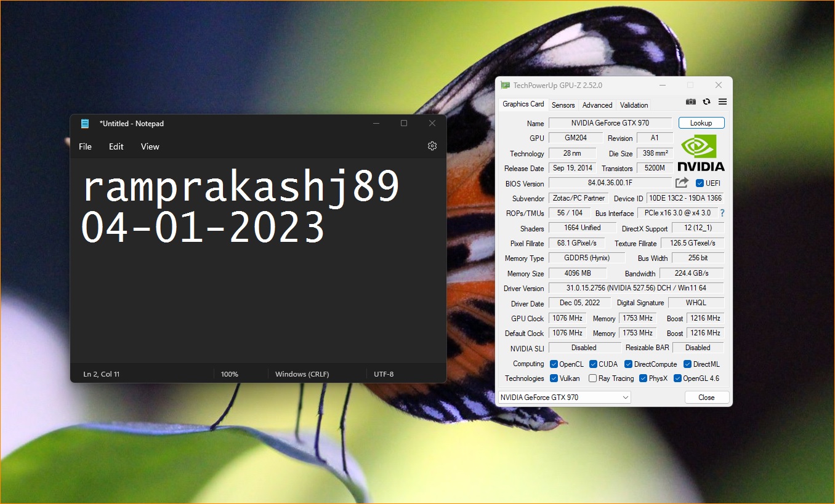Click the GPU-Z refresh icon
Screen dimensions: 835x504
[x=706, y=102]
